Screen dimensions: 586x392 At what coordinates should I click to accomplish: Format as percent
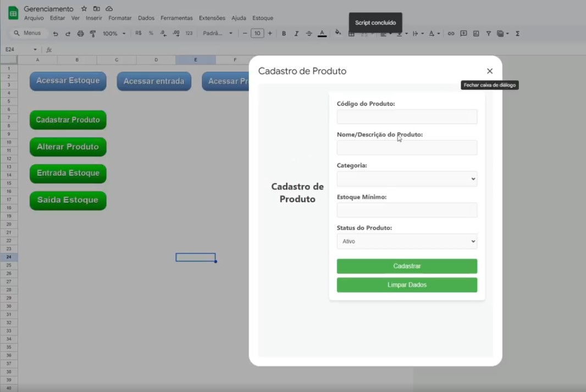point(151,33)
